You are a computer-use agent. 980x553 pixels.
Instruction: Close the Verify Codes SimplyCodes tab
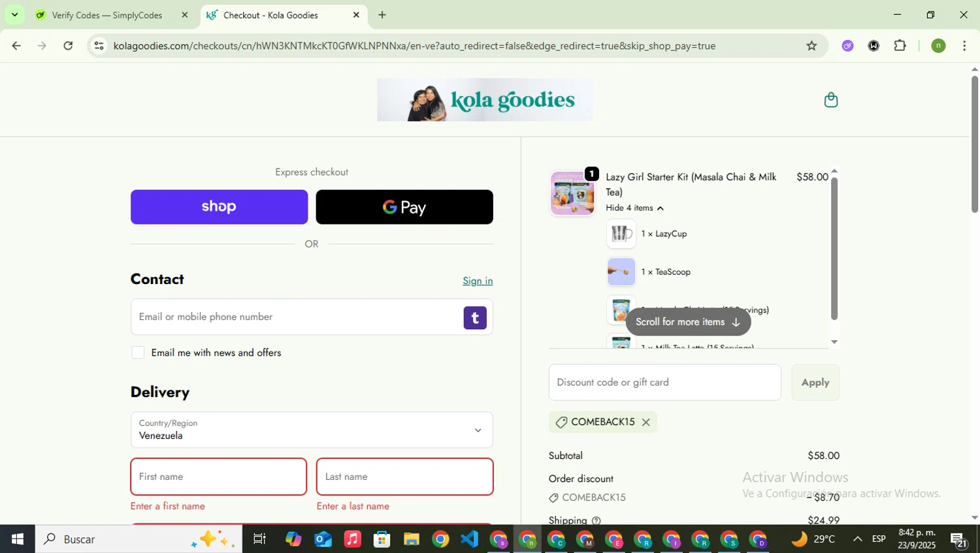click(184, 15)
